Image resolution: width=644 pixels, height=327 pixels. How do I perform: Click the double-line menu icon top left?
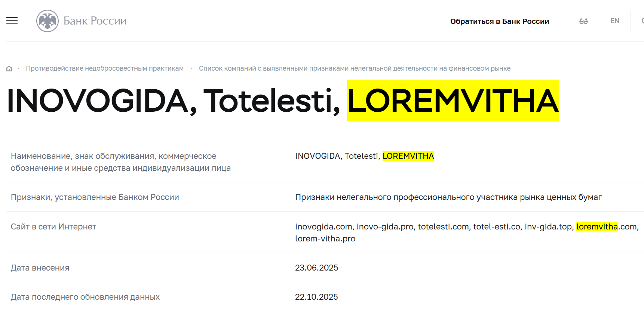12,21
